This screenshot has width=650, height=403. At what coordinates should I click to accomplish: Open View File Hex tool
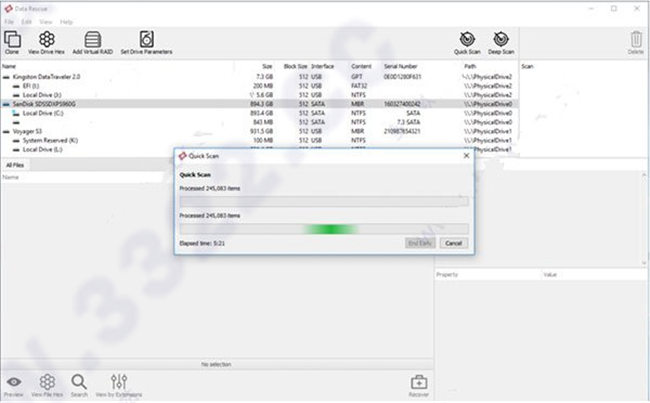click(47, 382)
